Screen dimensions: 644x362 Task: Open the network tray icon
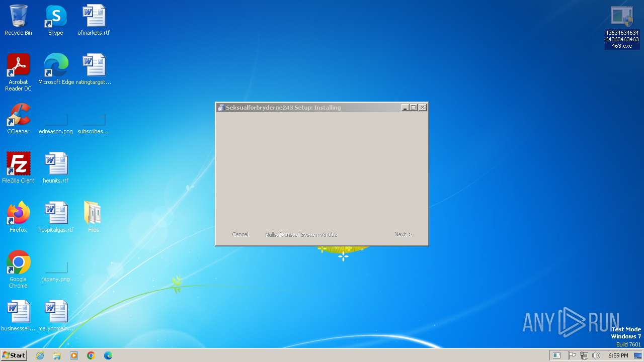(584, 355)
